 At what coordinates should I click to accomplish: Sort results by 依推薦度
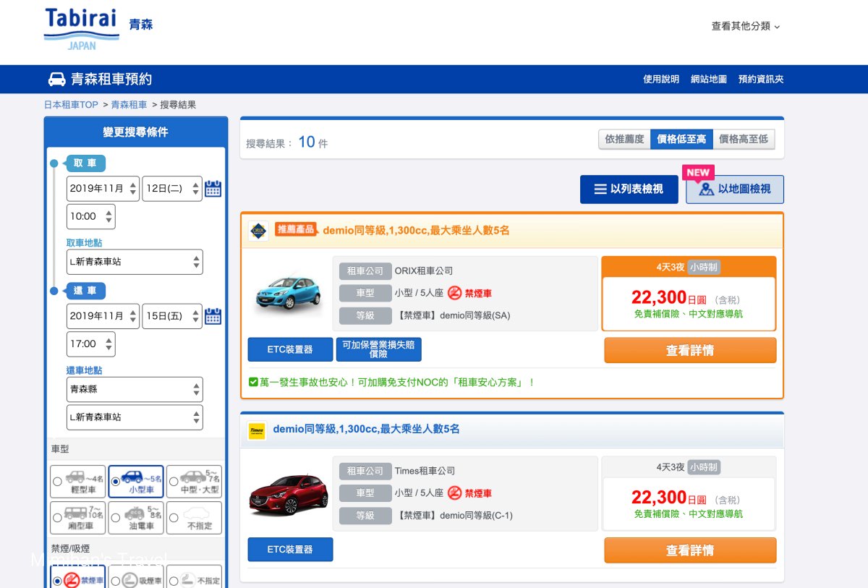pyautogui.click(x=624, y=139)
